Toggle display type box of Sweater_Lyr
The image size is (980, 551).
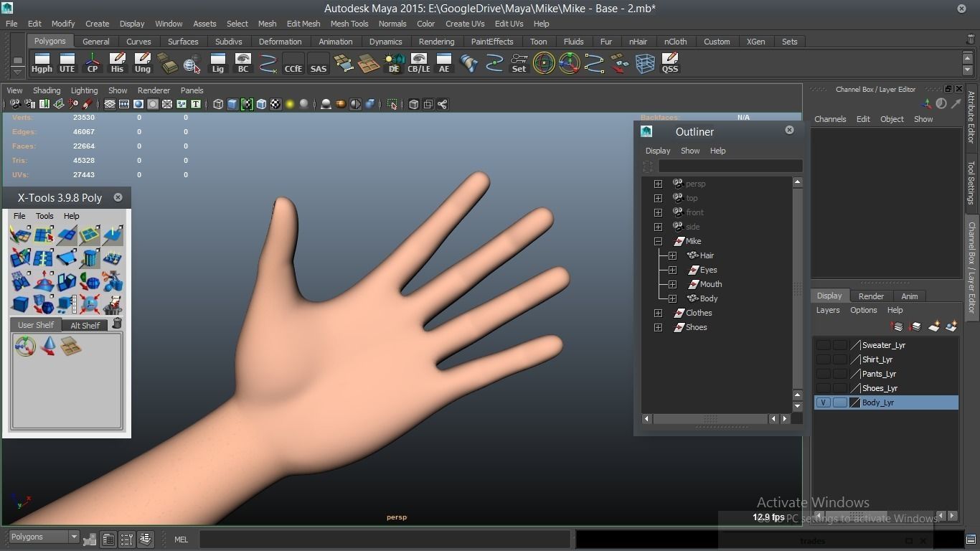click(x=839, y=345)
